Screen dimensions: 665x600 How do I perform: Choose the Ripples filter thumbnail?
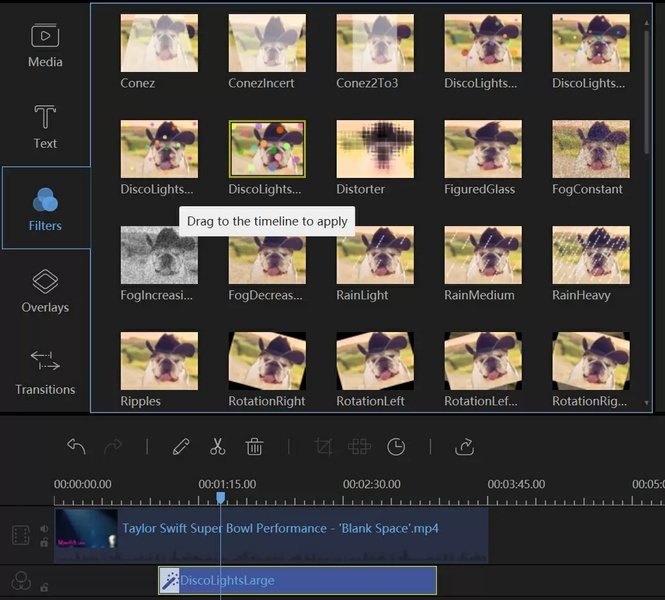pos(159,361)
